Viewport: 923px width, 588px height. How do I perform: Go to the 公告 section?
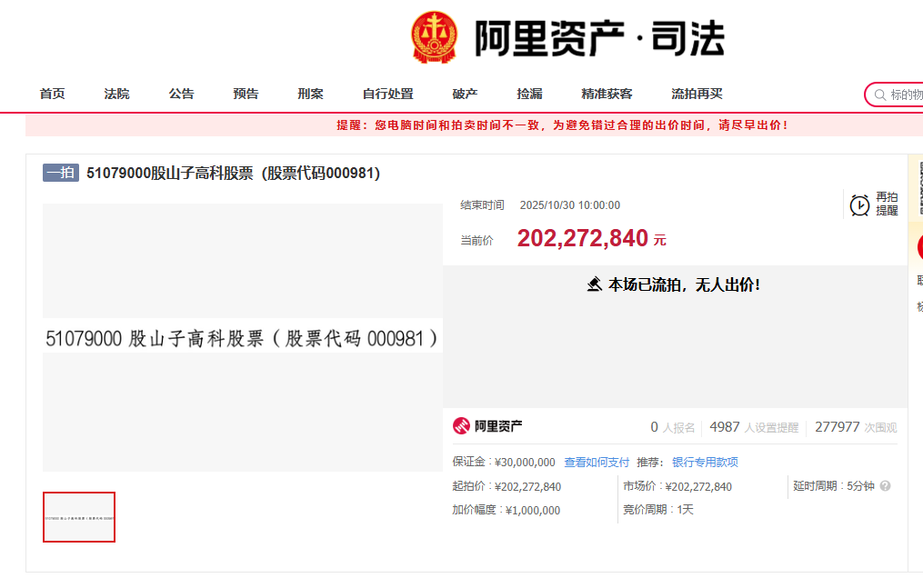coord(181,94)
